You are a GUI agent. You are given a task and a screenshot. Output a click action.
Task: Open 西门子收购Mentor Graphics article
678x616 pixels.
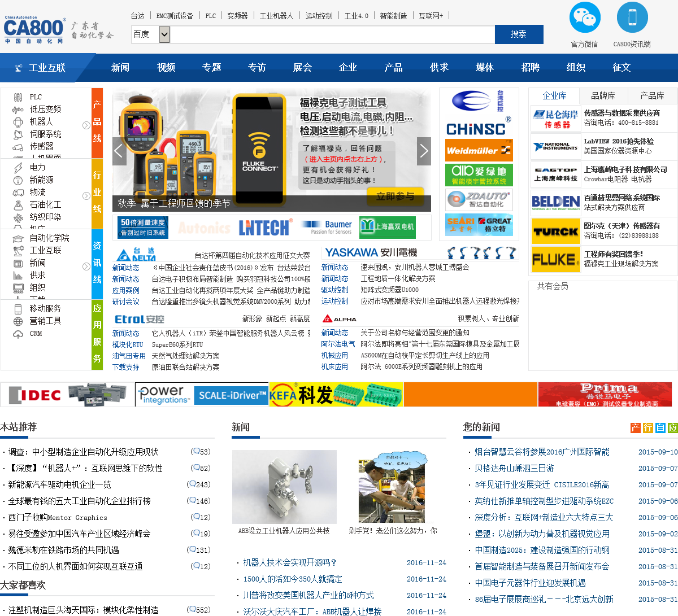click(x=58, y=517)
